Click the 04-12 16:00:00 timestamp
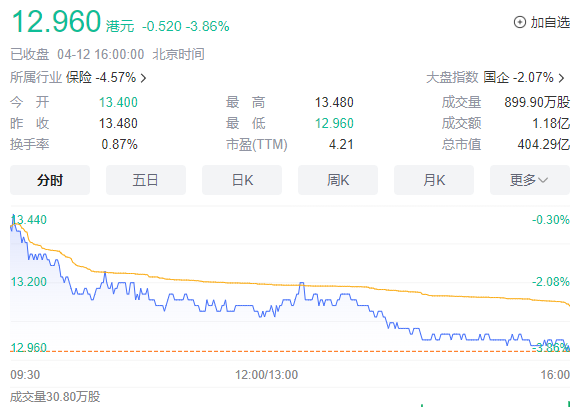 pyautogui.click(x=101, y=55)
